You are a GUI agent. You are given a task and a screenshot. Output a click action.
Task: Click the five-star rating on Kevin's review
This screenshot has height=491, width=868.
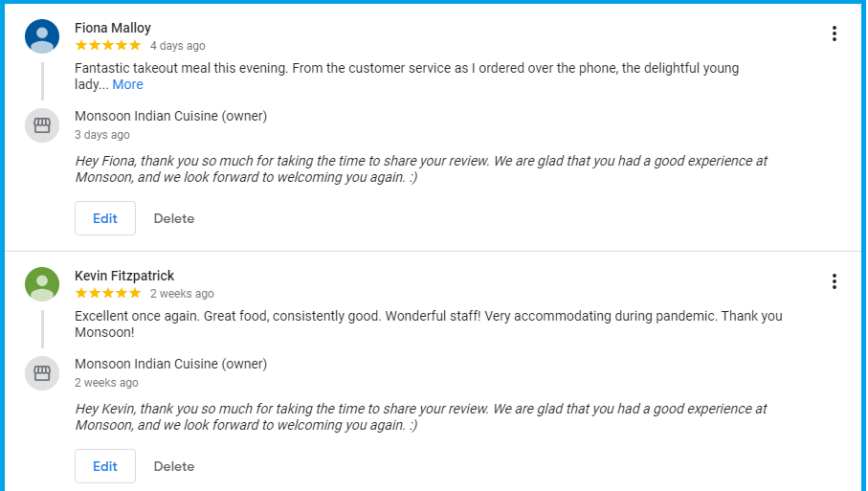[108, 294]
